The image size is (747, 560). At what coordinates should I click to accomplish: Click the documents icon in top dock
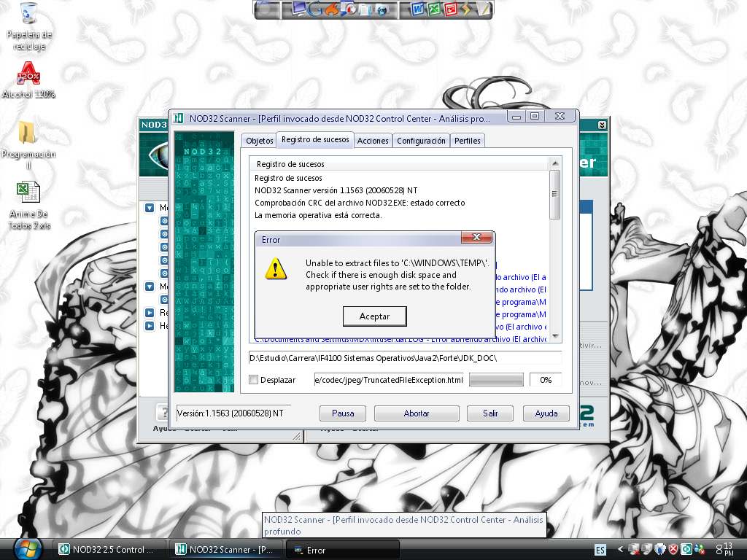tap(366, 9)
